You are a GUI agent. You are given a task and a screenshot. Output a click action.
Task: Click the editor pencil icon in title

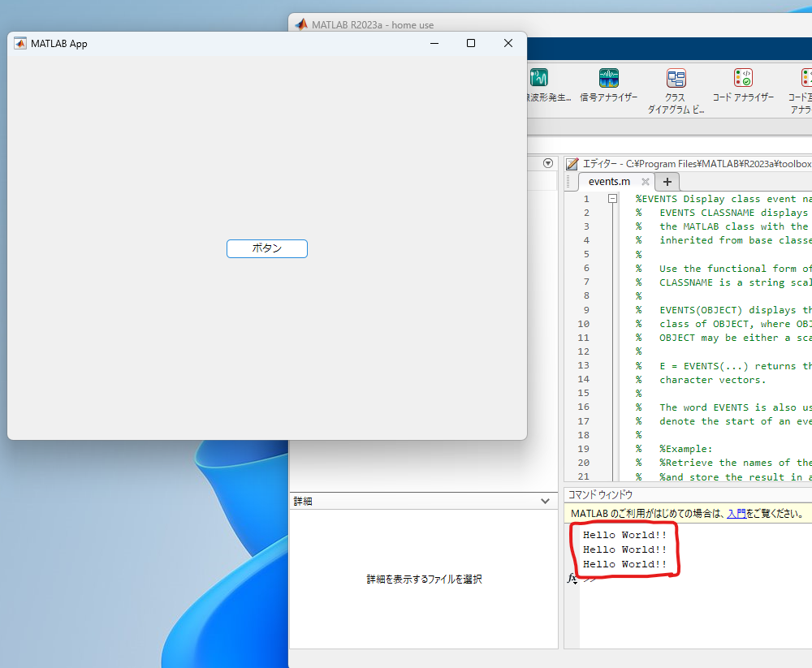[x=572, y=164]
